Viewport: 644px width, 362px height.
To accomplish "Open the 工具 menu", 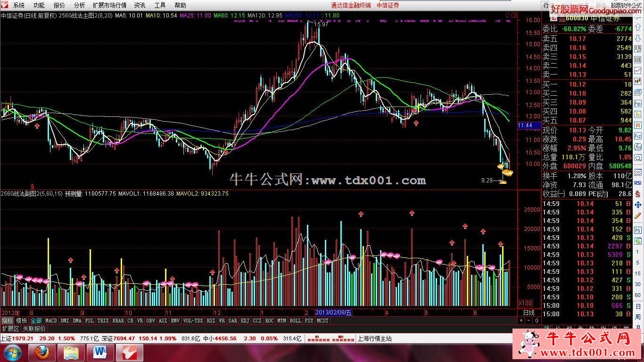I will [160, 5].
